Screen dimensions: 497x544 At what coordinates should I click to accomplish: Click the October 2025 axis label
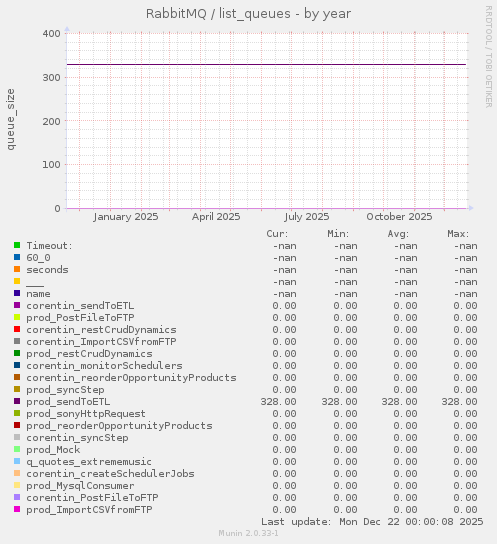pyautogui.click(x=399, y=217)
